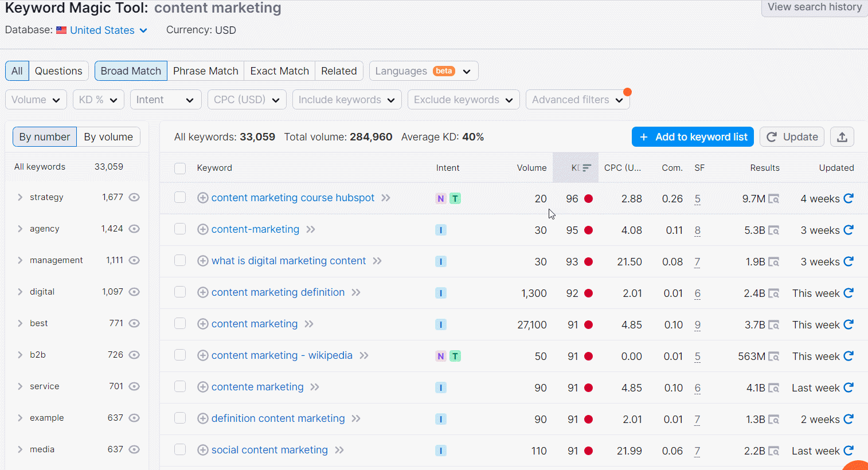Viewport: 868px width, 470px height.
Task: Refresh the contente marketing row
Action: pyautogui.click(x=849, y=387)
